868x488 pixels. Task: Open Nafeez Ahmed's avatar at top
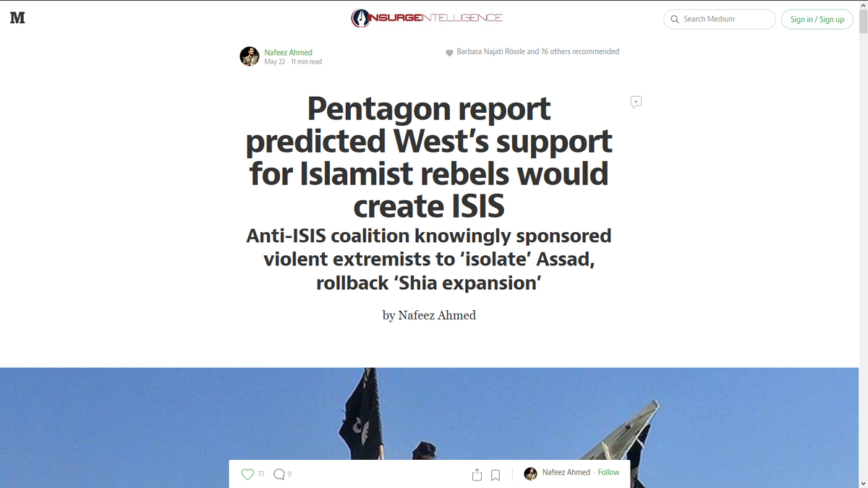pos(250,56)
